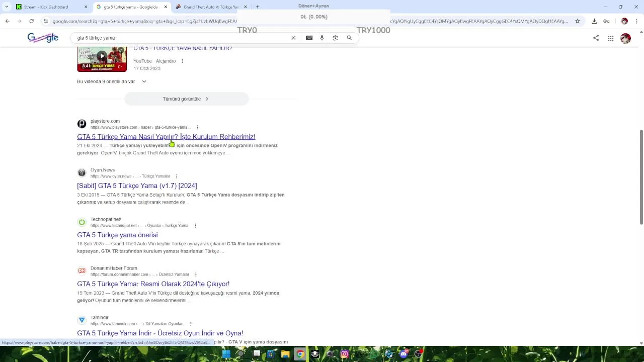Open the Windows Start menu

[x=226, y=354]
